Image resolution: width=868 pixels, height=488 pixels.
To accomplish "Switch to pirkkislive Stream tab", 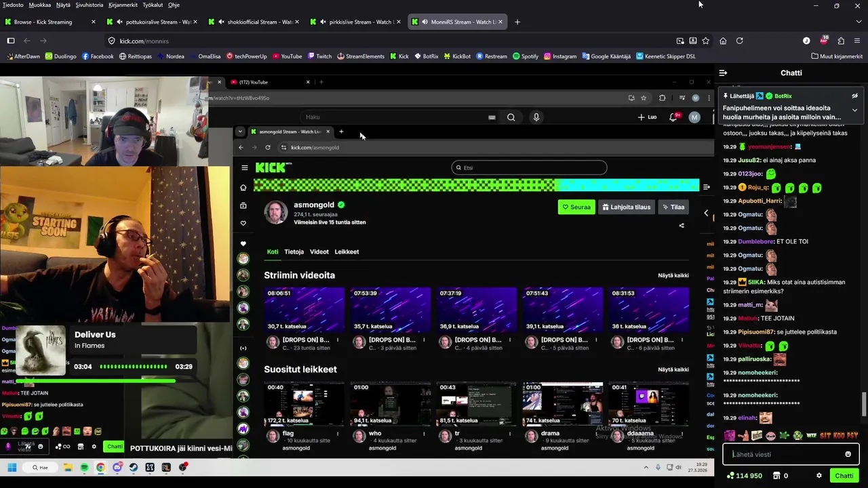I will pyautogui.click(x=356, y=22).
